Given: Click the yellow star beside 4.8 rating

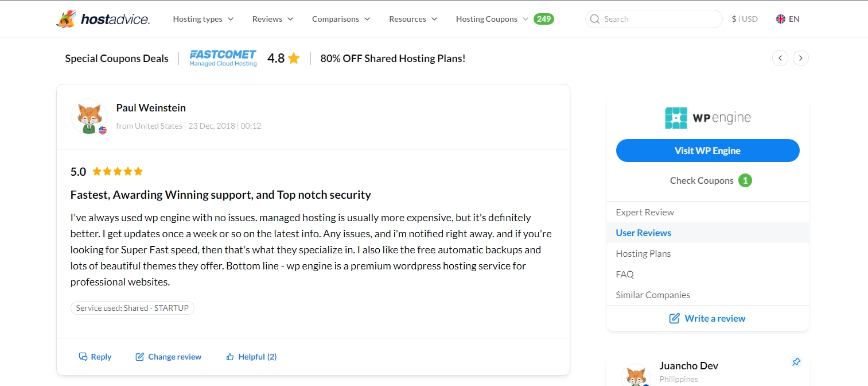Looking at the screenshot, I should [294, 58].
